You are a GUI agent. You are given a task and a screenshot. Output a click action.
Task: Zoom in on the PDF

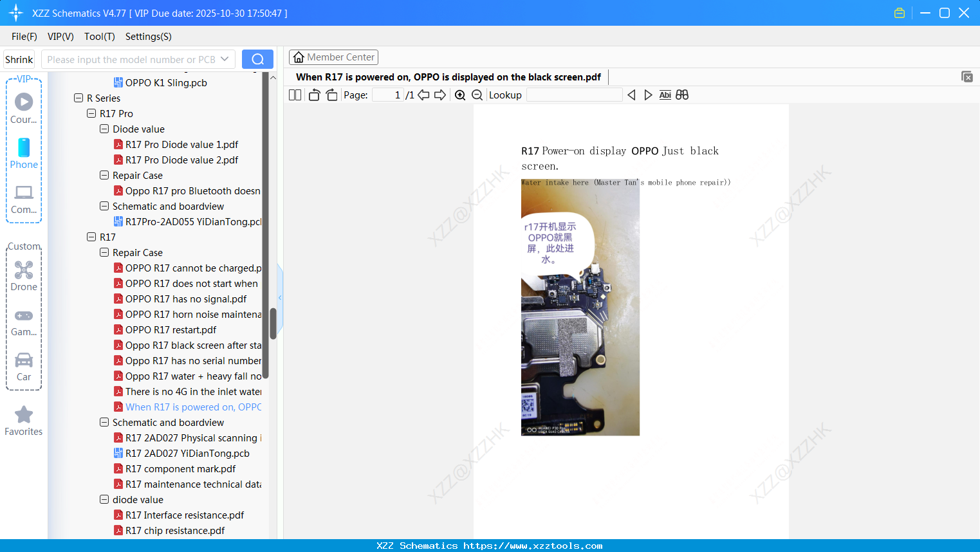pyautogui.click(x=460, y=95)
